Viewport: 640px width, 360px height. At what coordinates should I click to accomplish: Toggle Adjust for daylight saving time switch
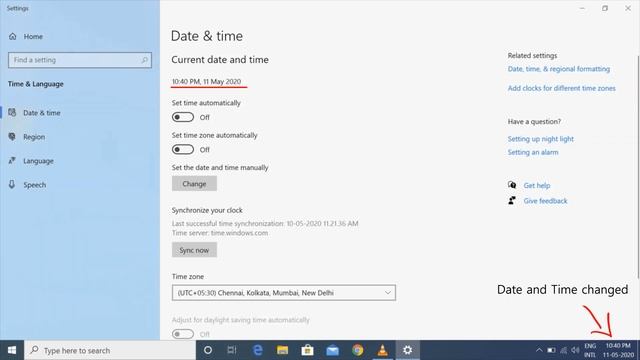[182, 334]
